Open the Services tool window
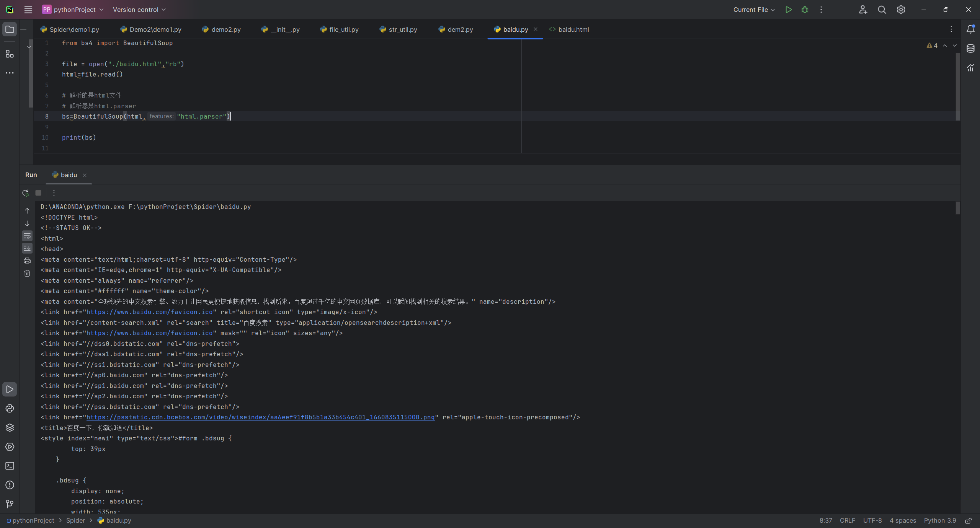Screen dimensions: 980x528 [x=10, y=447]
